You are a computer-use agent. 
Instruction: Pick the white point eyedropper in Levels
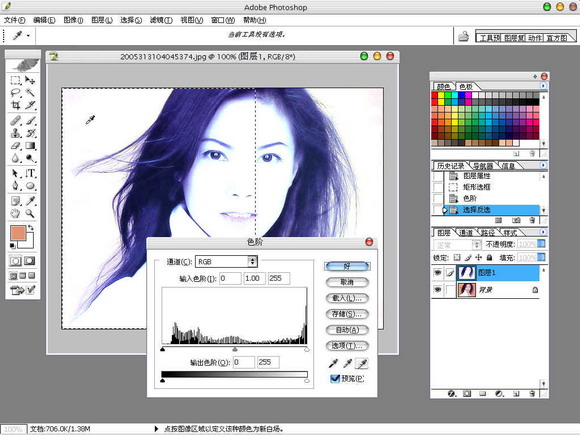pyautogui.click(x=361, y=364)
